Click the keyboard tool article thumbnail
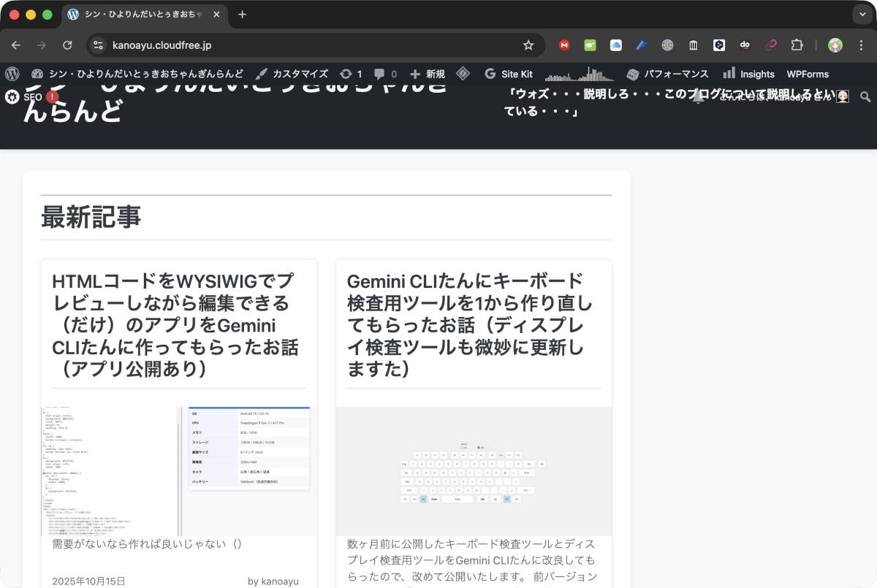 click(474, 471)
